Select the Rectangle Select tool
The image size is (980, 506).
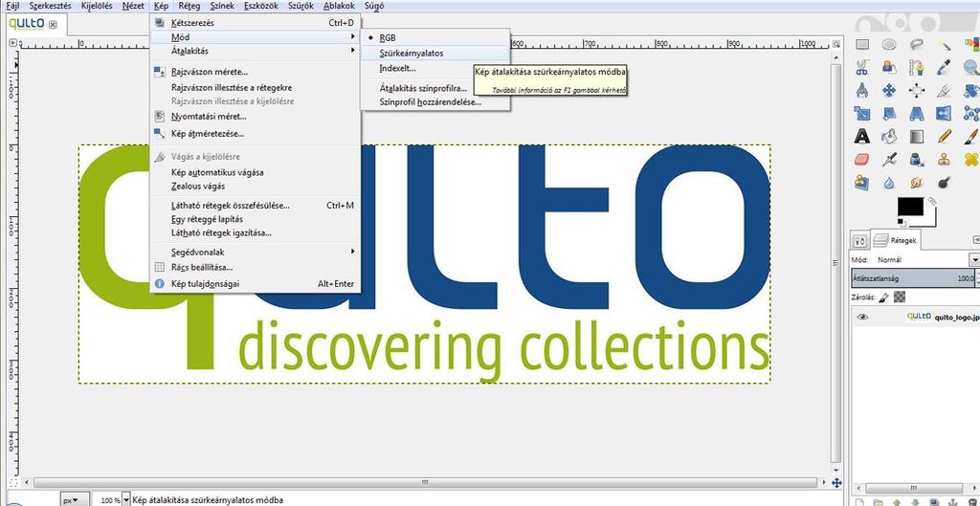[x=862, y=44]
